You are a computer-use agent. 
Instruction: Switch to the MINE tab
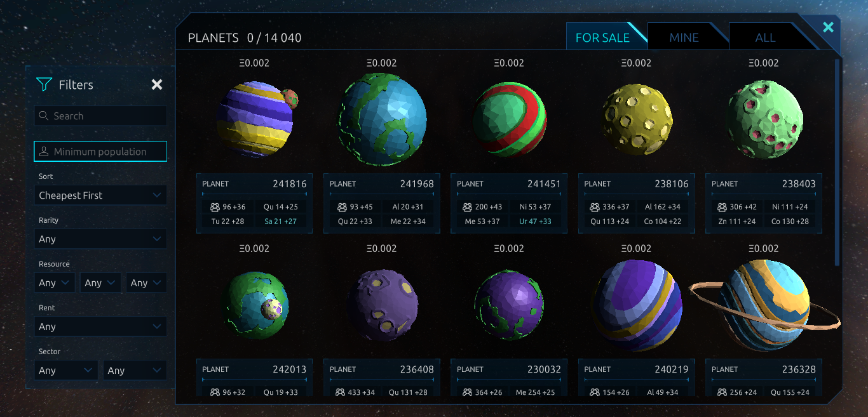(x=684, y=37)
